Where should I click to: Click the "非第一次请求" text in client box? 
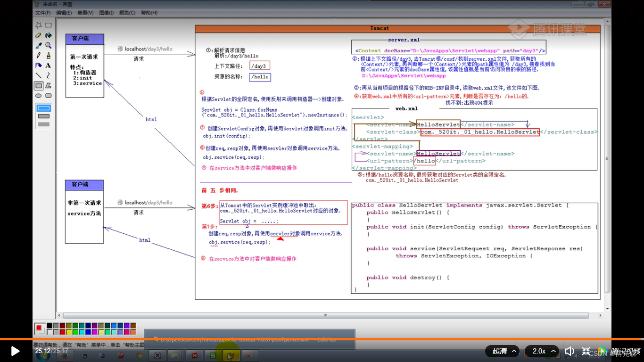(x=84, y=203)
